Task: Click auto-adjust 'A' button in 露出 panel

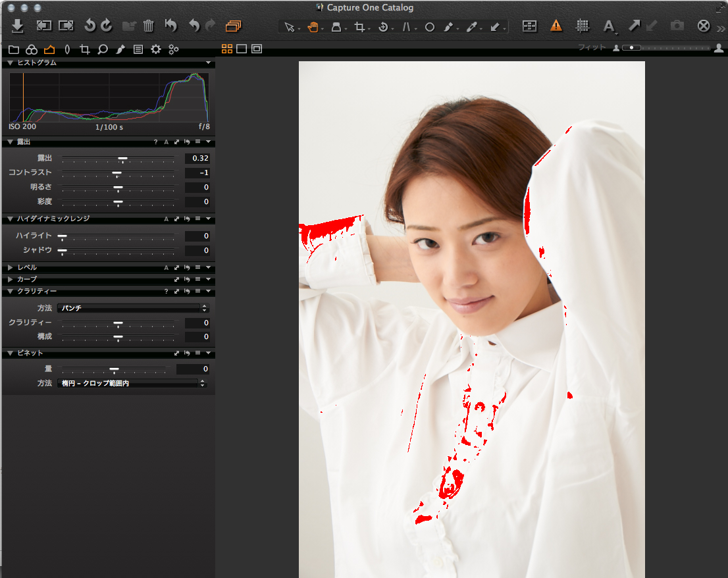Action: [x=167, y=142]
